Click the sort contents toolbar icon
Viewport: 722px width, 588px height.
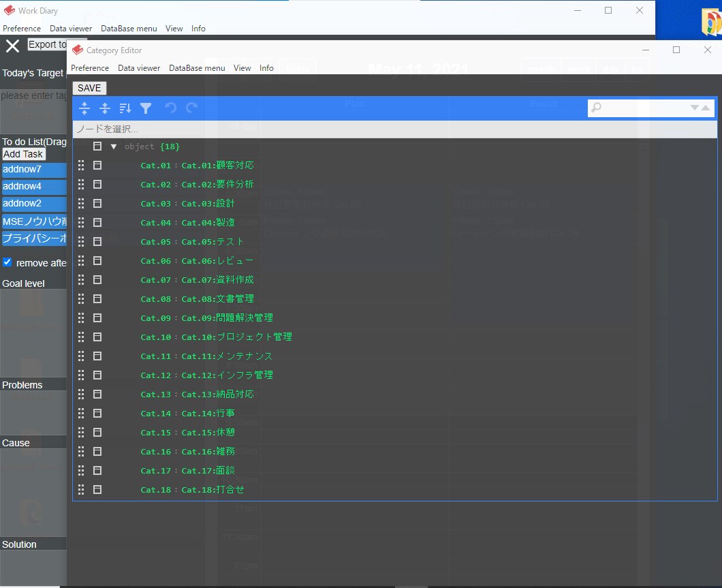tap(125, 108)
